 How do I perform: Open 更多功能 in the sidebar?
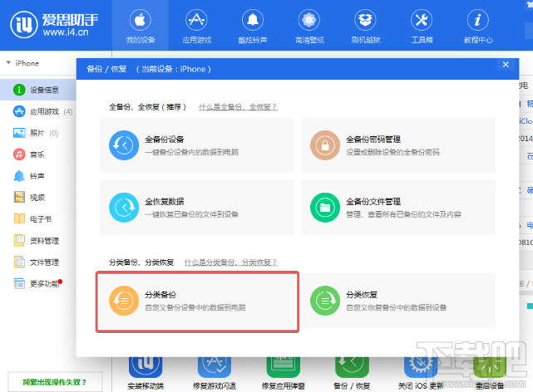[x=38, y=283]
